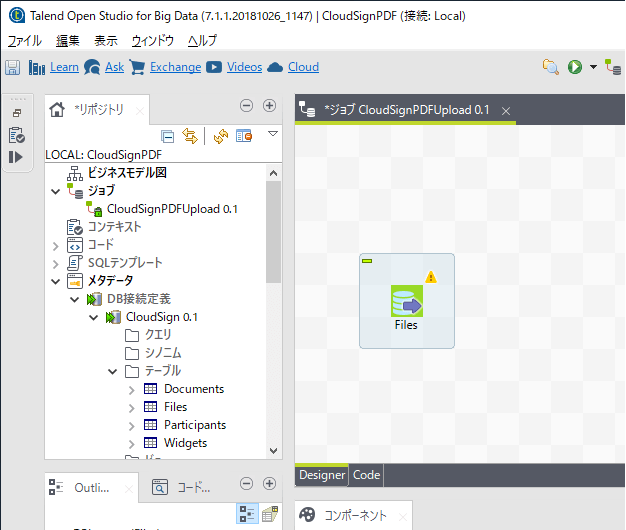Select the リポジトリ tab
Image resolution: width=626 pixels, height=530 pixels.
click(x=99, y=109)
